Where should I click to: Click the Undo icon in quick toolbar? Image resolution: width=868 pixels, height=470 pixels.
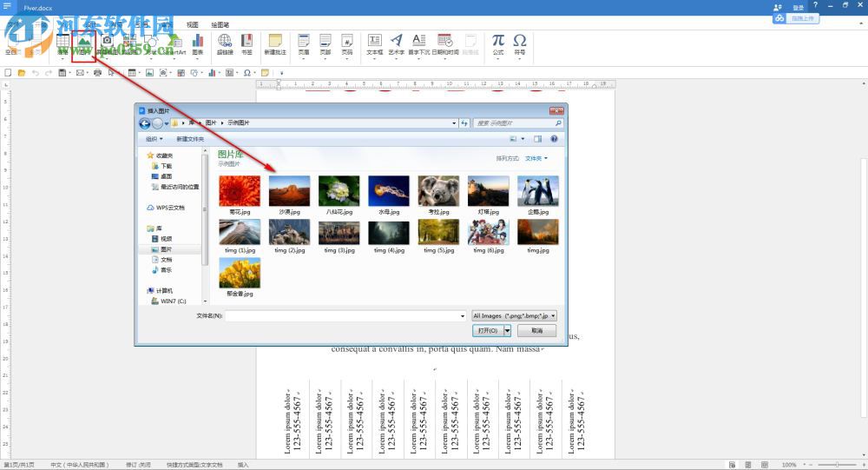(36, 73)
